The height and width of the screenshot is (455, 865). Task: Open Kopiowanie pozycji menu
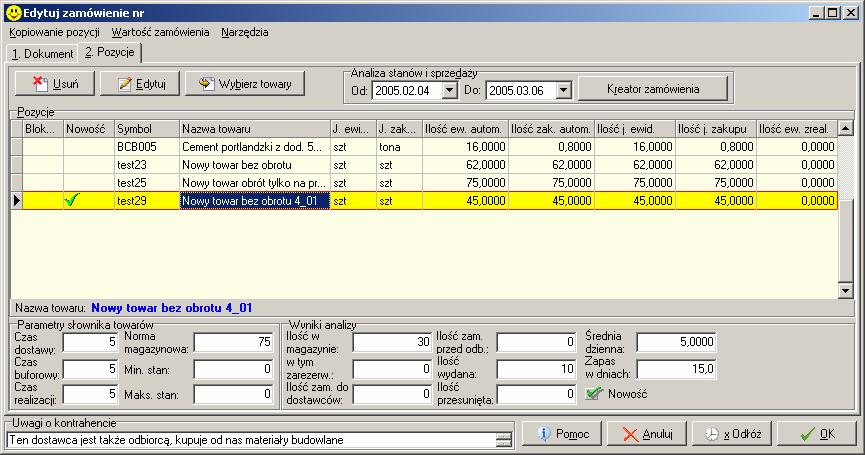pos(54,32)
